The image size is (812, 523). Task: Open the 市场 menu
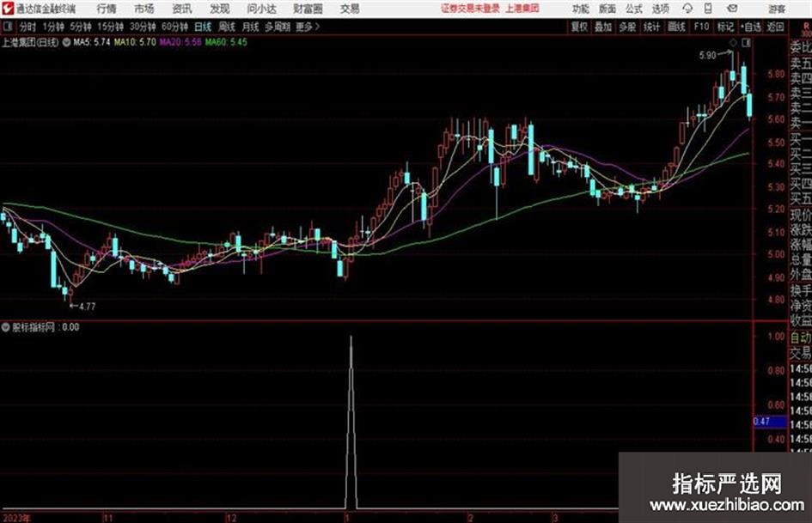(144, 9)
